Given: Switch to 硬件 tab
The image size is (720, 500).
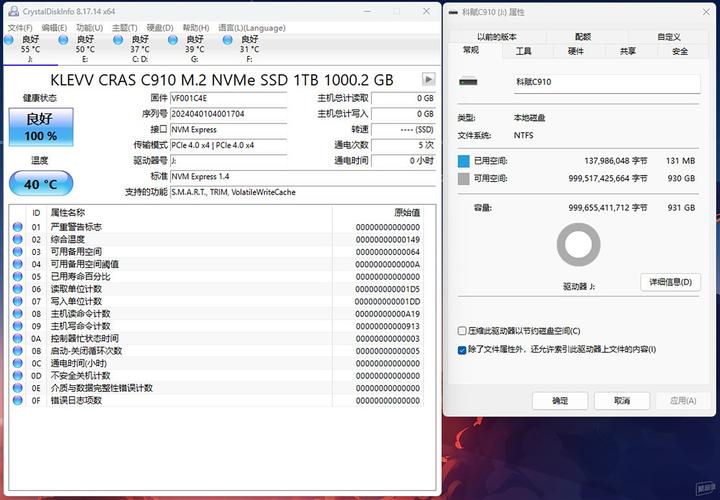Looking at the screenshot, I should pos(576,51).
